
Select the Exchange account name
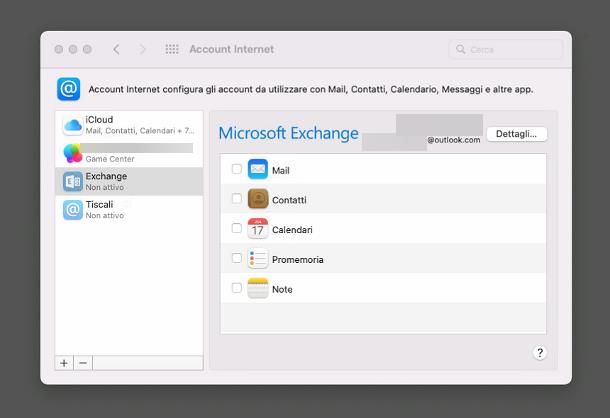pyautogui.click(x=106, y=176)
